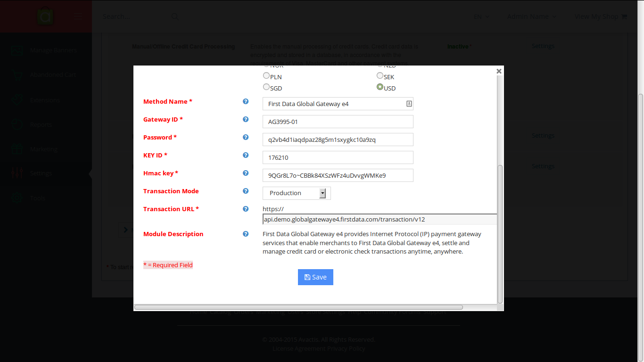Click the Inactive status text
Screen dimensions: 644x362
pyautogui.click(x=458, y=47)
